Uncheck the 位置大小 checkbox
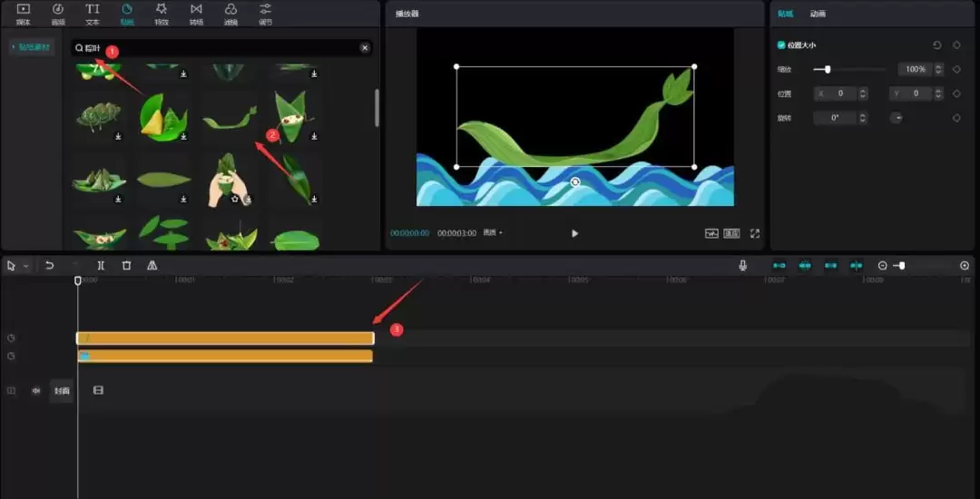 coord(780,45)
